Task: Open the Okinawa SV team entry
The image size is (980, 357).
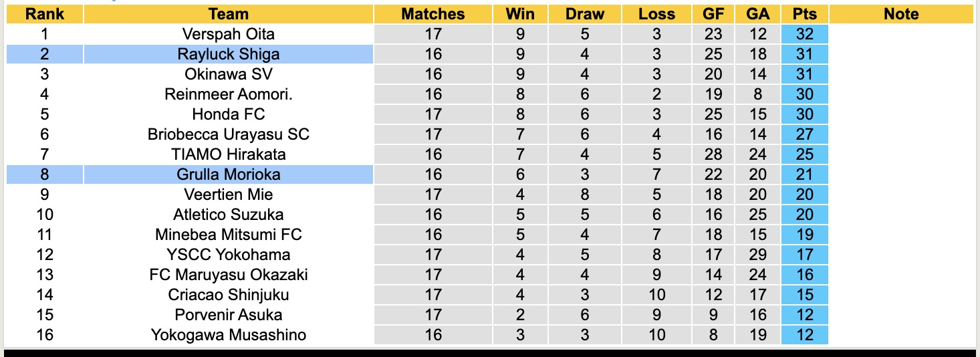Action: tap(229, 74)
